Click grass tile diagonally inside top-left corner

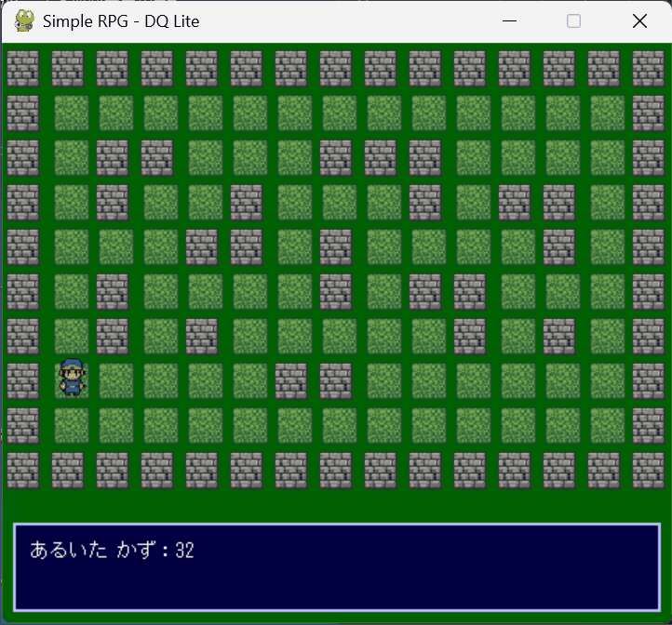[x=71, y=113]
